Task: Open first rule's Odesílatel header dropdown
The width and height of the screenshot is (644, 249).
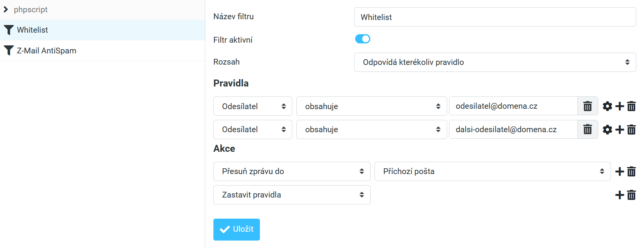Action: (253, 106)
